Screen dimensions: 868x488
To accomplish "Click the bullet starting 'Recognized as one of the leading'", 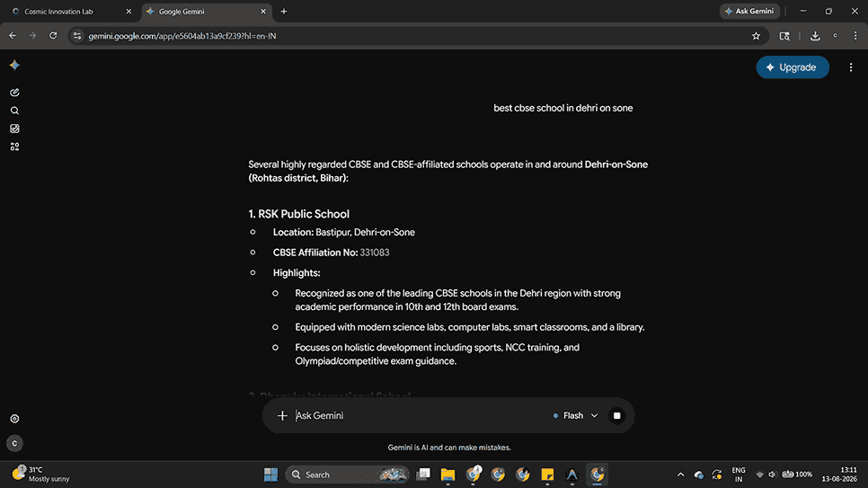I will tap(457, 299).
